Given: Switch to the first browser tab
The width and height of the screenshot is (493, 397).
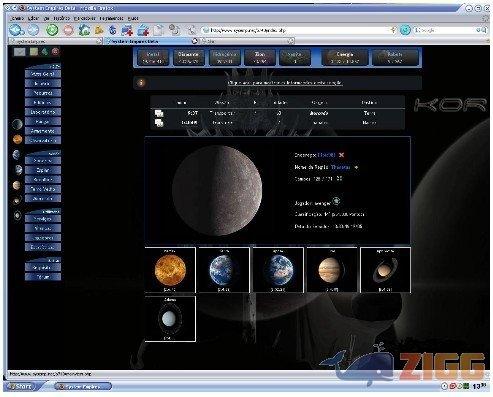Looking at the screenshot, I should tap(55, 41).
